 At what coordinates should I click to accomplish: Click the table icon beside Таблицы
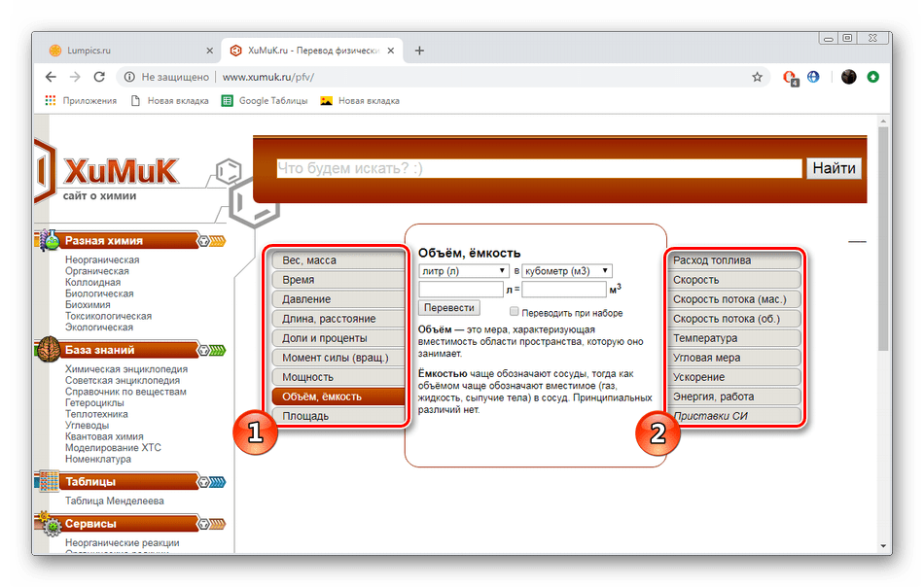tap(49, 481)
